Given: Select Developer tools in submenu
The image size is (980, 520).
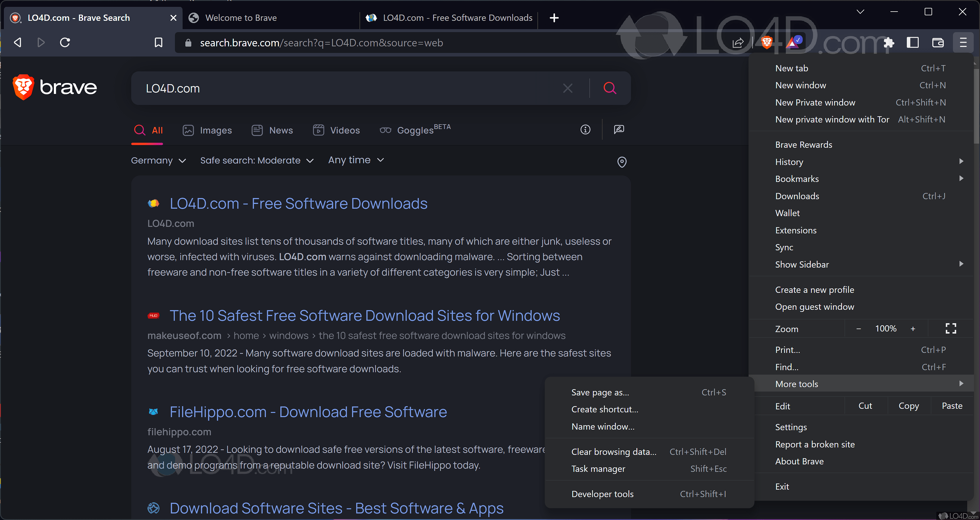Looking at the screenshot, I should [602, 494].
